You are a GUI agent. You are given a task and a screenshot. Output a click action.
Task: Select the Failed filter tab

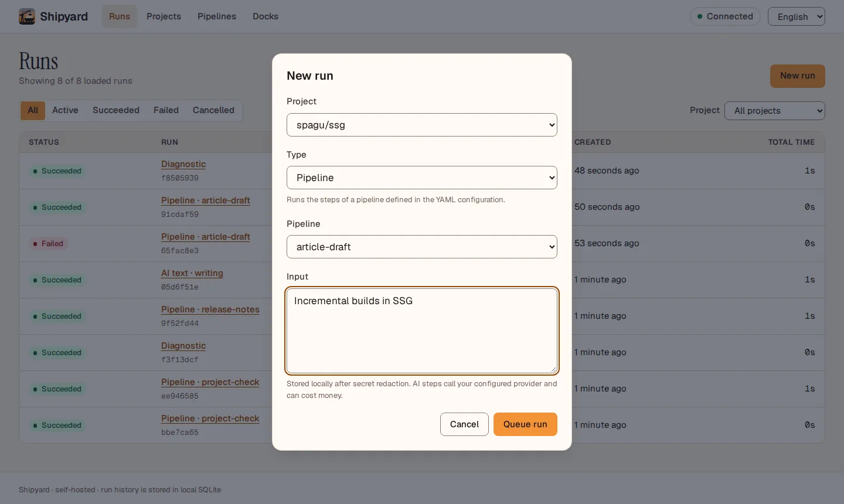(x=166, y=110)
